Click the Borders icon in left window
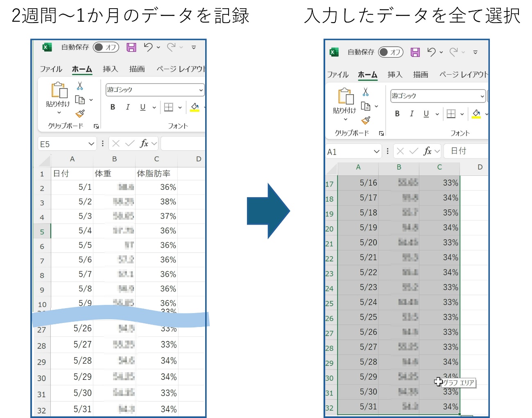Viewport: 532px width, 418px height. coord(168,107)
